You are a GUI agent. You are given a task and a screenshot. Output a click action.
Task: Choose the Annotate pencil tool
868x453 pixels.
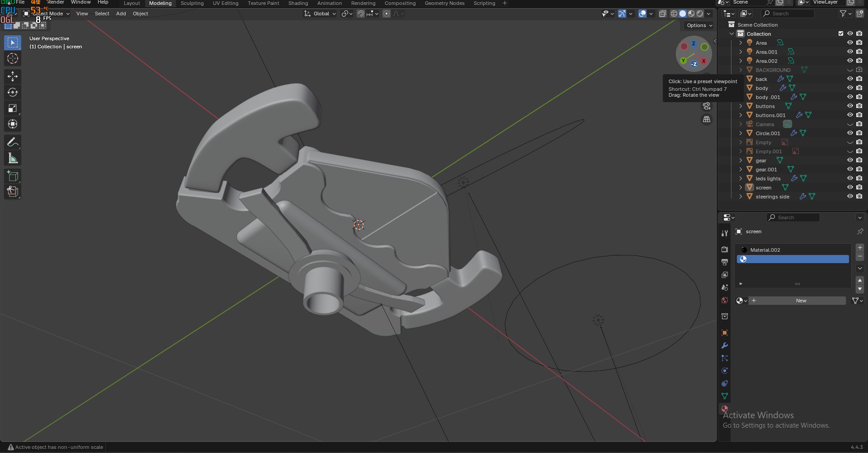click(13, 142)
